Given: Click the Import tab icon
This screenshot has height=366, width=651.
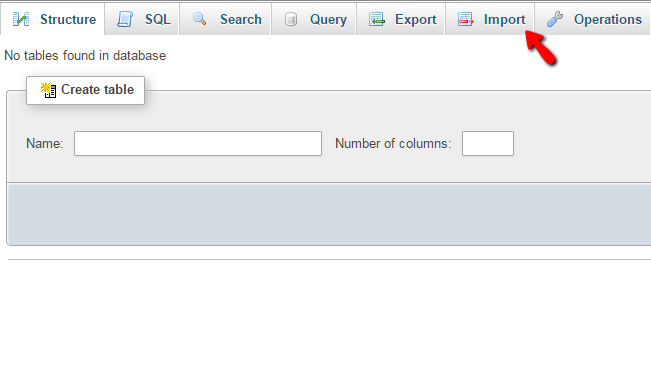Looking at the screenshot, I should (x=465, y=19).
